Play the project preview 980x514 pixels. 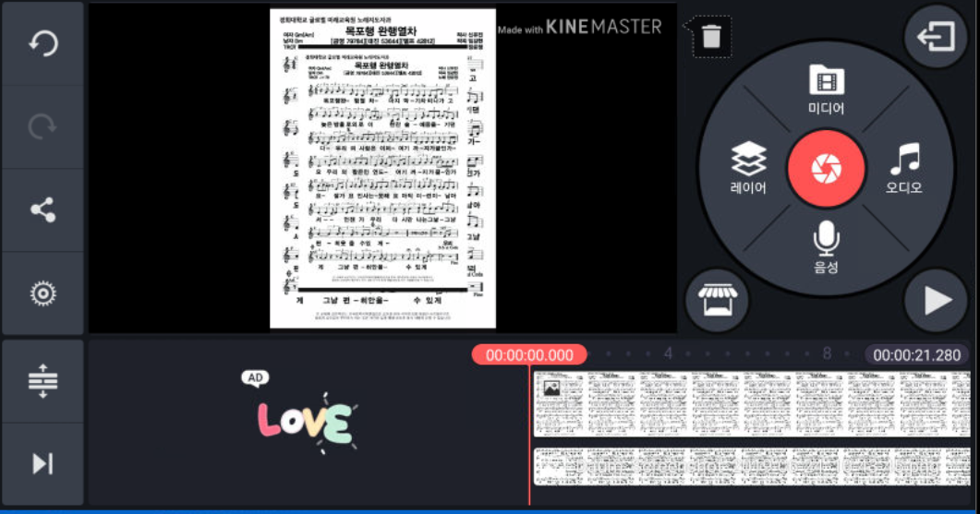point(936,301)
